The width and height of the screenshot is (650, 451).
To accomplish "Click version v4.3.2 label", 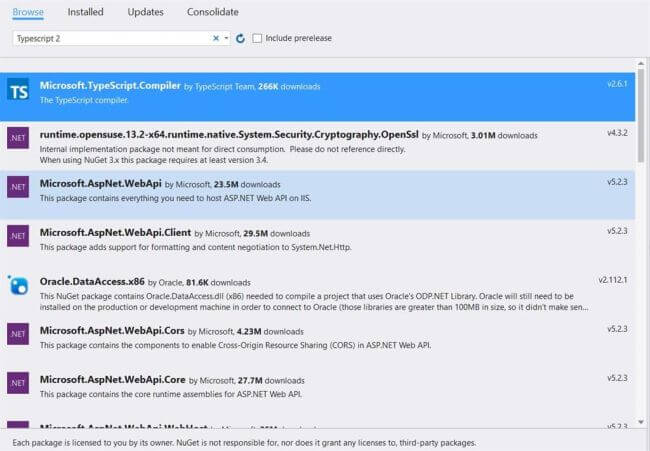I will (617, 133).
